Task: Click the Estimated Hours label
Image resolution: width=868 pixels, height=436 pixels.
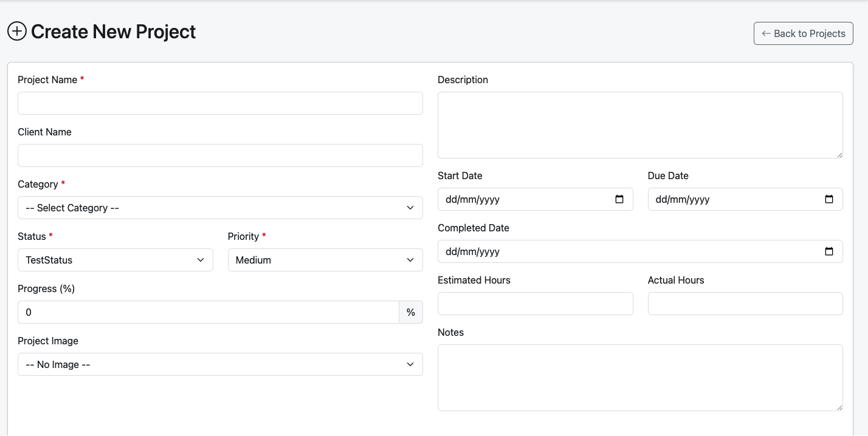Action: (x=474, y=280)
